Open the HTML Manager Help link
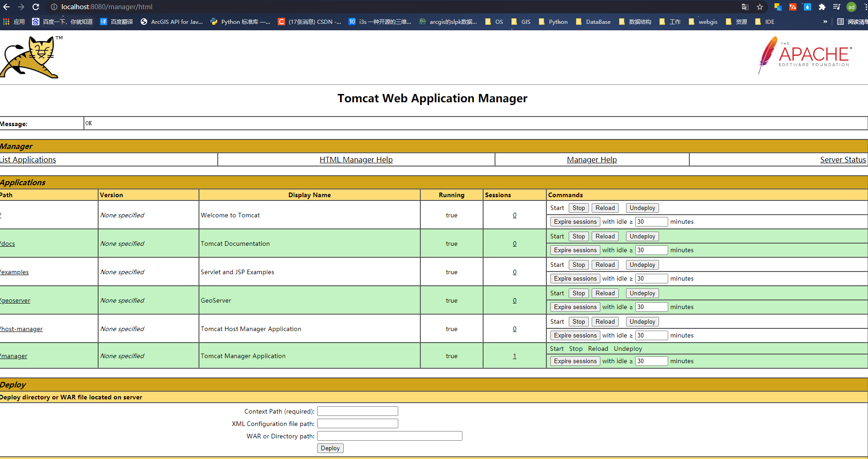 (x=356, y=160)
